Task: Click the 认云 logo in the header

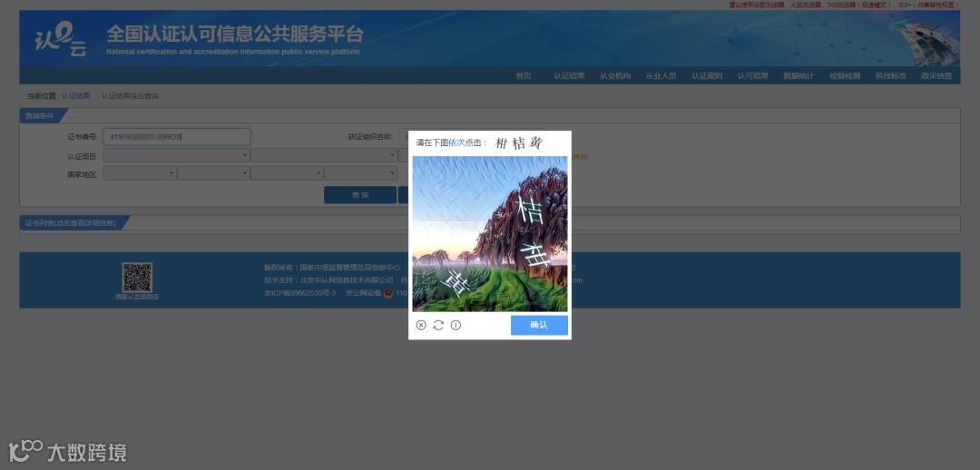Action: tap(61, 40)
